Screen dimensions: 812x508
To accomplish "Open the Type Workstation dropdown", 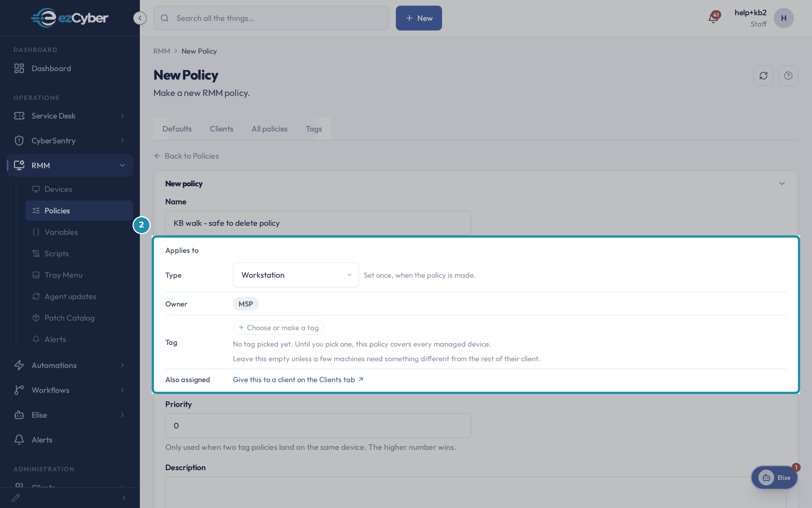I will point(295,275).
